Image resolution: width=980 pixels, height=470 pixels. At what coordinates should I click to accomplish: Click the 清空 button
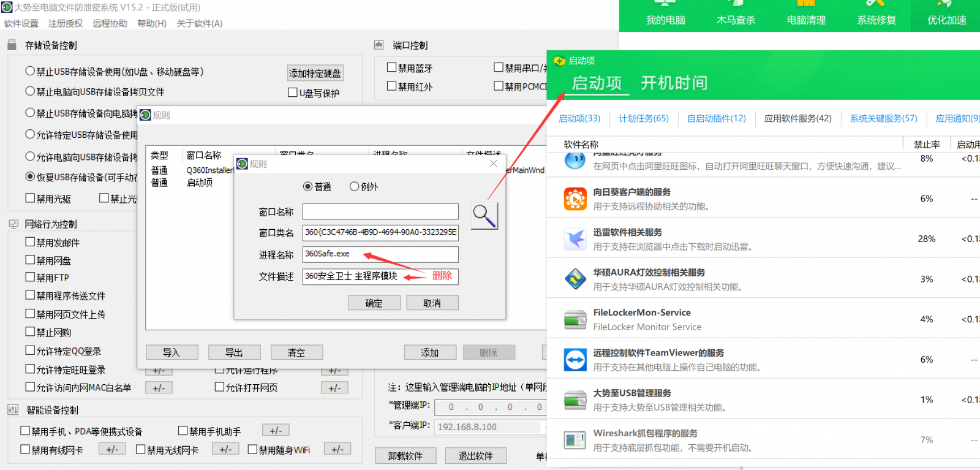click(297, 352)
